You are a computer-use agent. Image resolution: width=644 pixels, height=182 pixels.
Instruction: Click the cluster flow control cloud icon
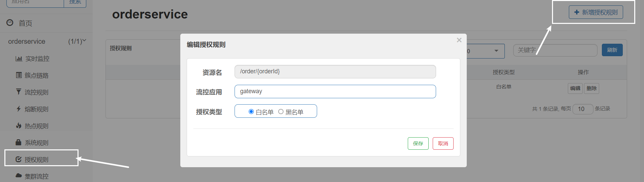(19, 176)
